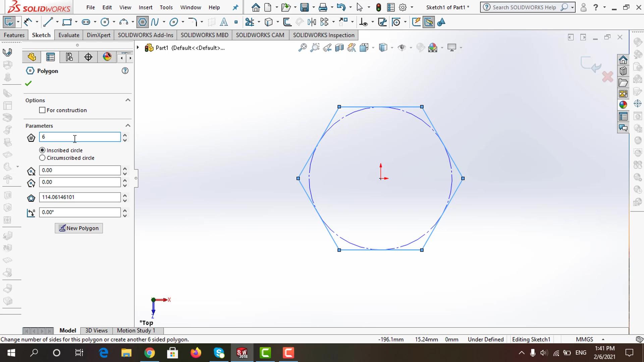Screen dimensions: 644x362
Task: Click the DimXpertManager crosshair tab icon
Action: pyautogui.click(x=88, y=57)
